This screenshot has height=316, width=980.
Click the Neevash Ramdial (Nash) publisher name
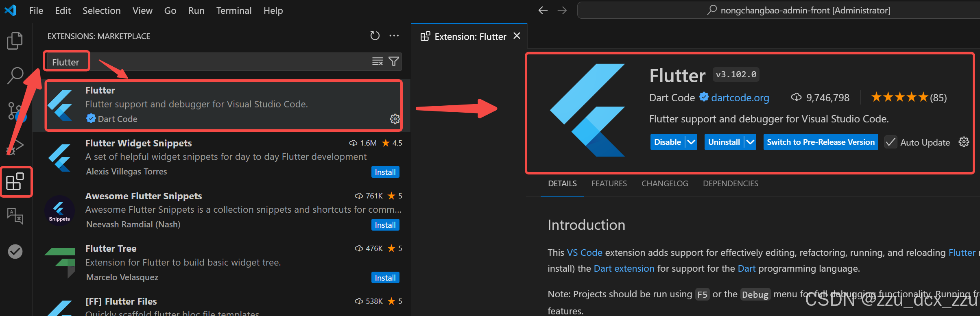point(133,224)
